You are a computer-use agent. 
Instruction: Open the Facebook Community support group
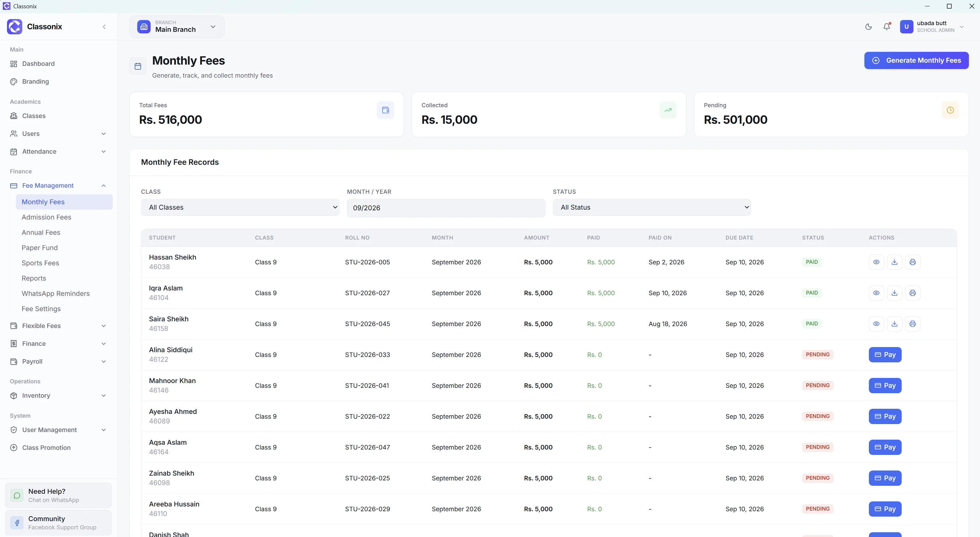[x=58, y=523]
